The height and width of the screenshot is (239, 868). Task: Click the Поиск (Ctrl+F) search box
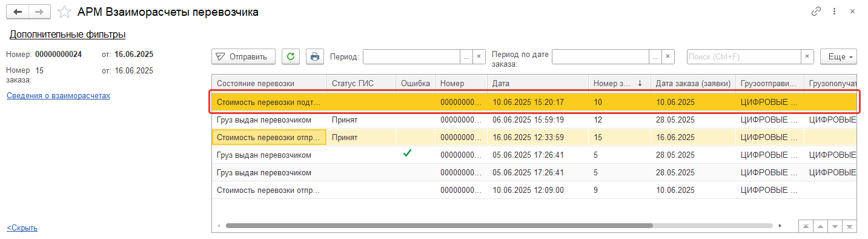[744, 56]
